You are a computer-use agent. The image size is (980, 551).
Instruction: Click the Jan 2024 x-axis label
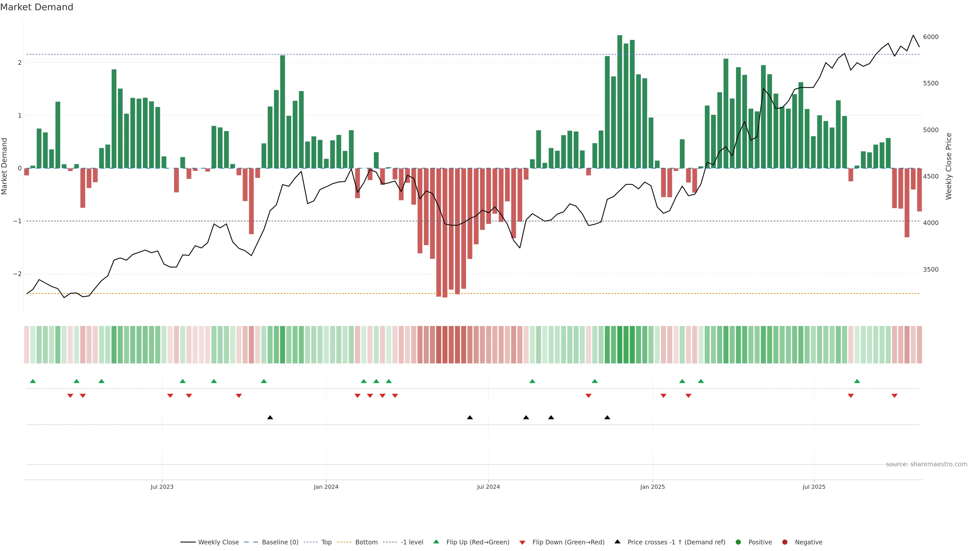point(326,487)
